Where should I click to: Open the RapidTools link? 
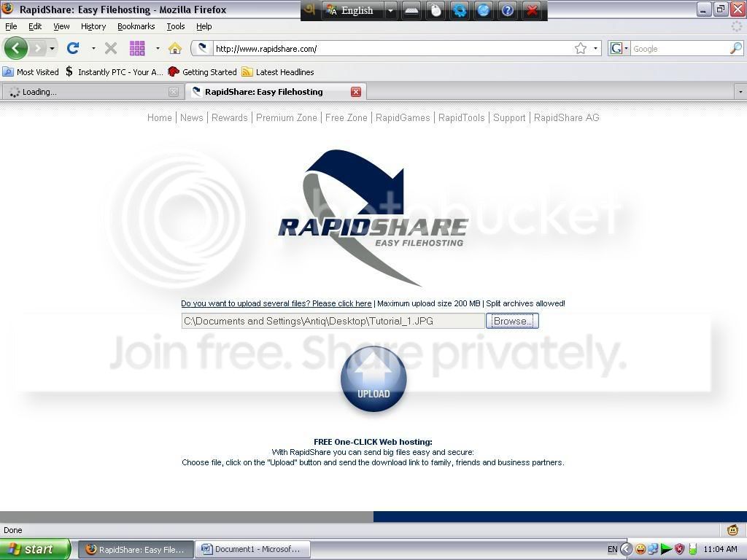click(461, 117)
